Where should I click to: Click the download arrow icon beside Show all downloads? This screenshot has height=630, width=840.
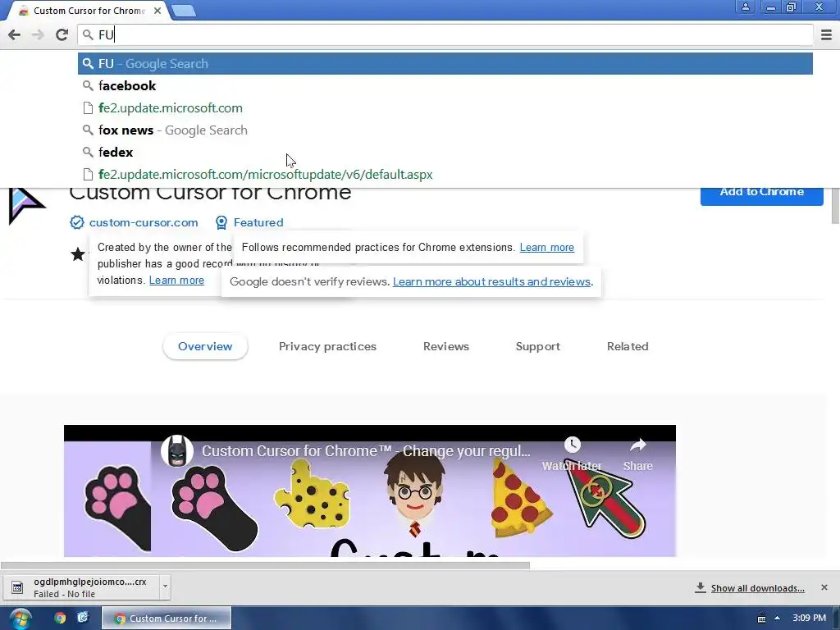coord(701,587)
